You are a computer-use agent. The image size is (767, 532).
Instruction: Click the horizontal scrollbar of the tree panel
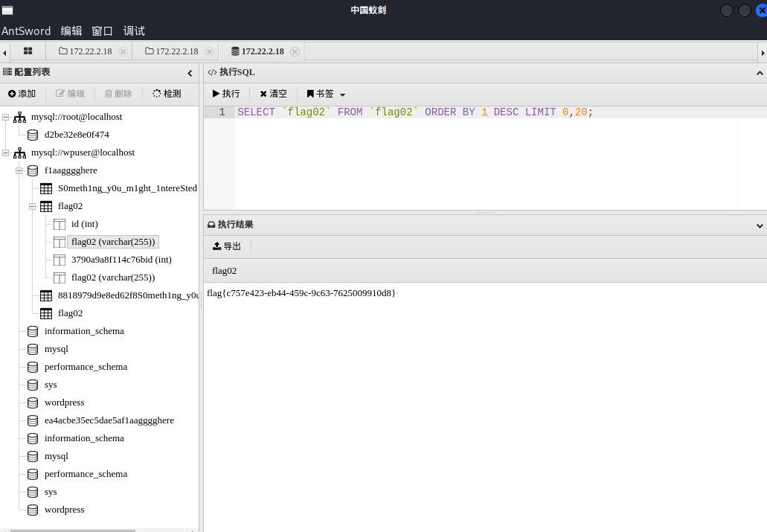pyautogui.click(x=72, y=530)
